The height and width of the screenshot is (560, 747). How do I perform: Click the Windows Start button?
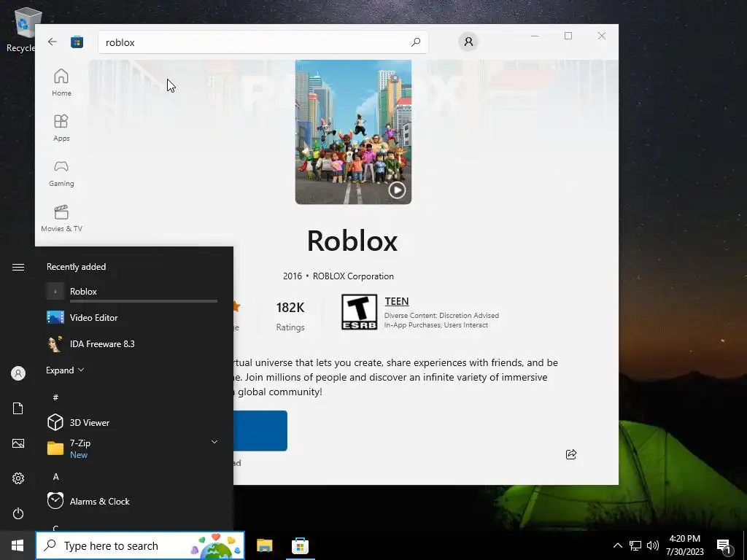(x=18, y=545)
